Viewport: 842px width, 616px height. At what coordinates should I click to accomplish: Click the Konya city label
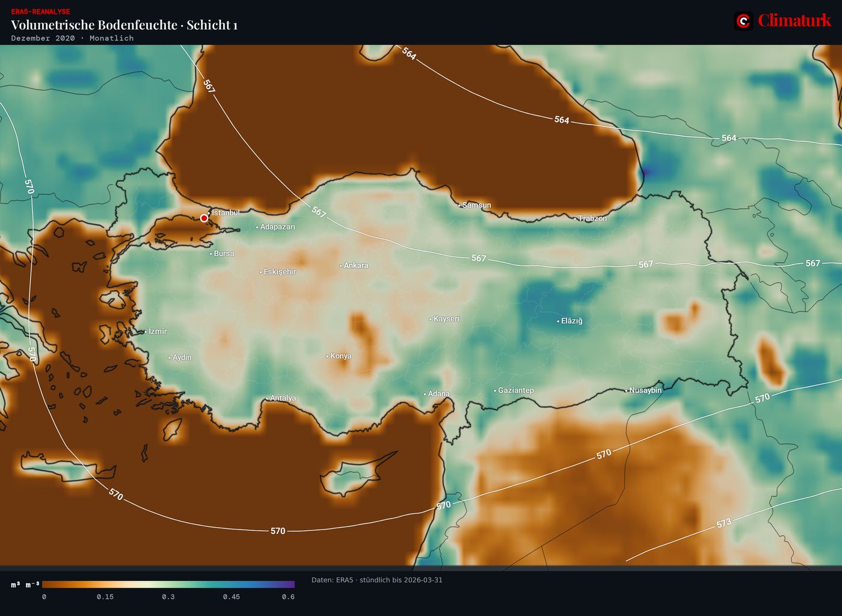tap(341, 356)
